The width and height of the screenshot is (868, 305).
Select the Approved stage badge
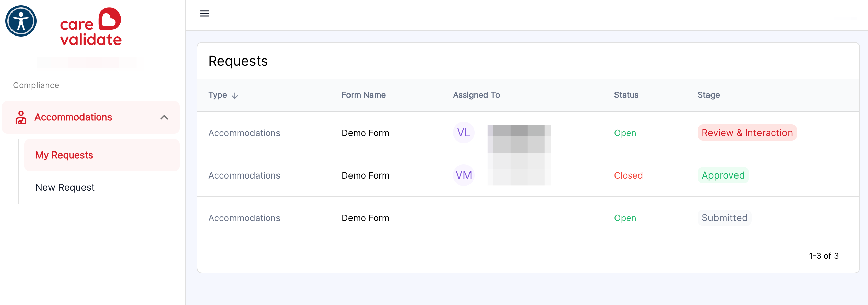723,175
